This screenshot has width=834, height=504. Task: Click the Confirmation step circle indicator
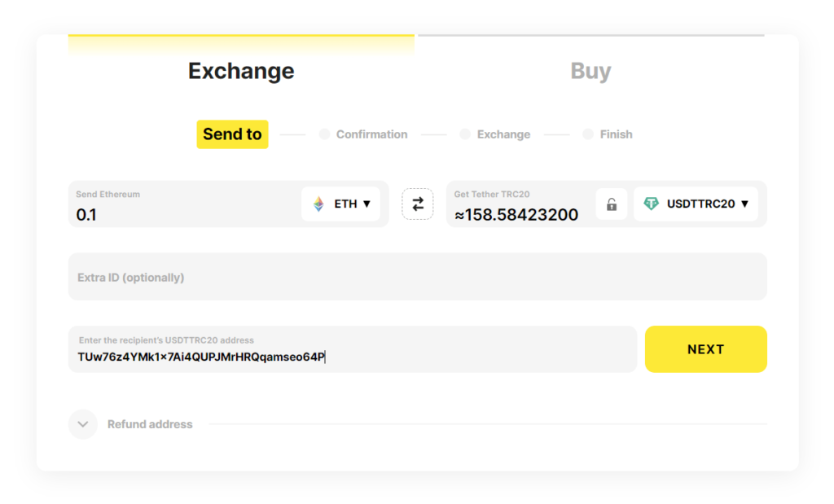click(x=324, y=134)
